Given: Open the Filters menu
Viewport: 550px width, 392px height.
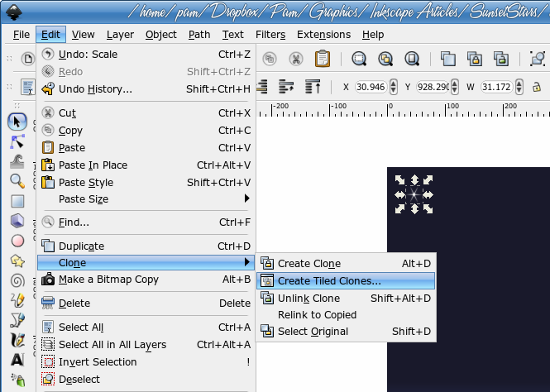Looking at the screenshot, I should click(270, 35).
